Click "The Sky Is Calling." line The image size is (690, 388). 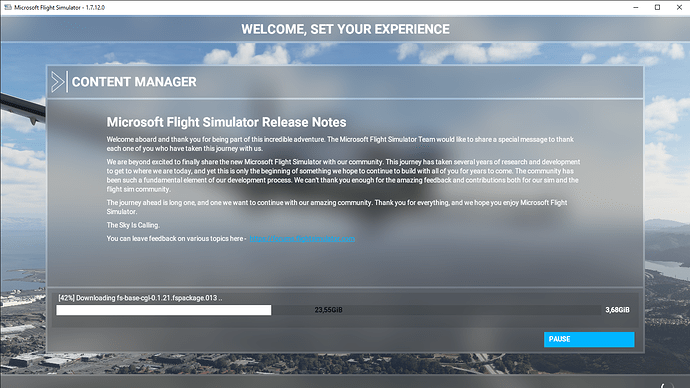click(133, 225)
